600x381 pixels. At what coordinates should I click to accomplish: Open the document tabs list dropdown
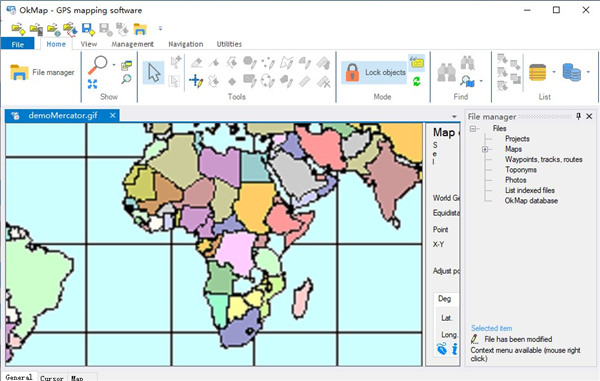click(454, 116)
